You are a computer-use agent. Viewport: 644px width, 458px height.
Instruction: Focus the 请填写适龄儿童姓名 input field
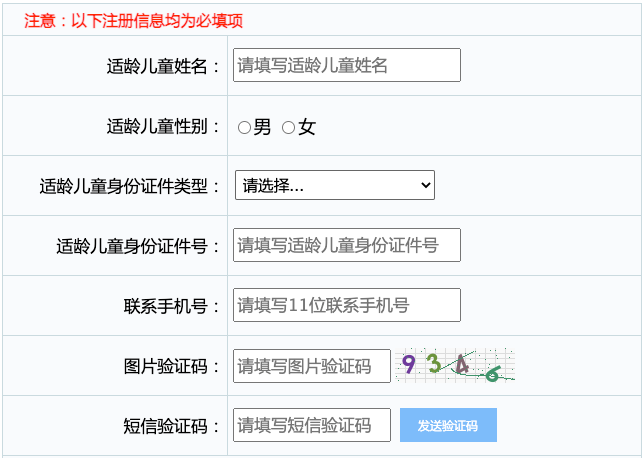(x=346, y=65)
